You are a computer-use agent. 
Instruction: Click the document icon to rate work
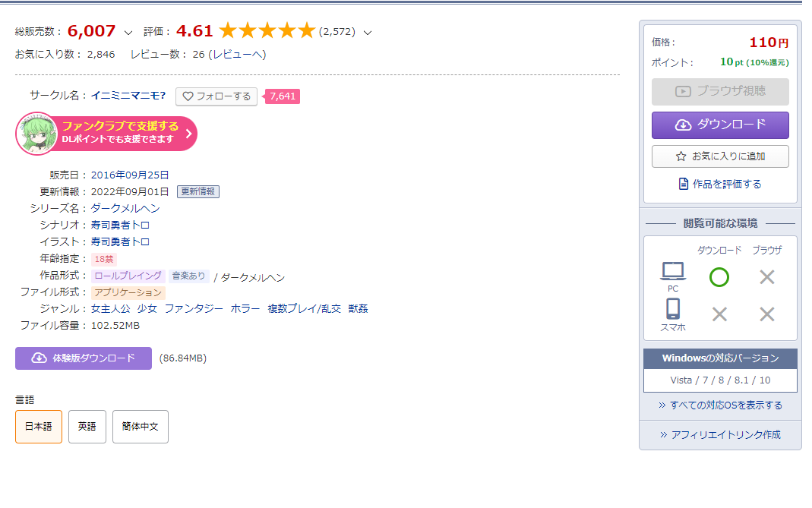coord(684,184)
